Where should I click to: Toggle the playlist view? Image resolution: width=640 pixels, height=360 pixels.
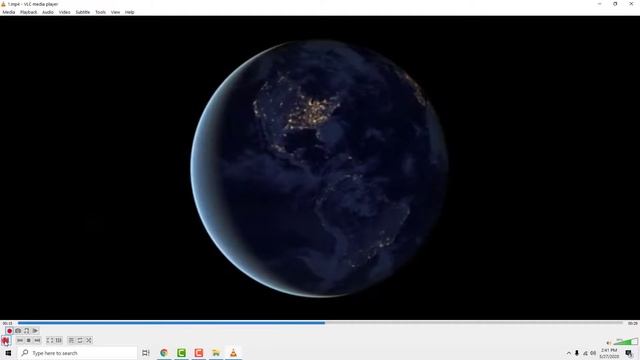tap(71, 340)
